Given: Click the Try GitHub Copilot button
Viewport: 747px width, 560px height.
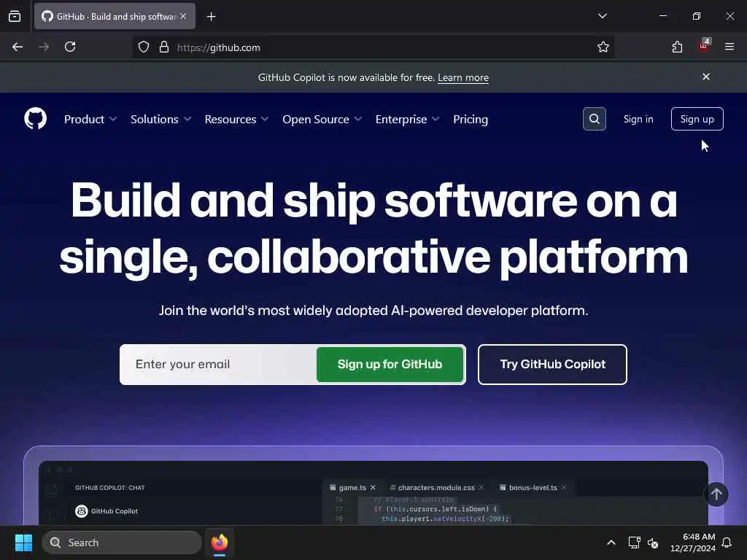Looking at the screenshot, I should (553, 365).
